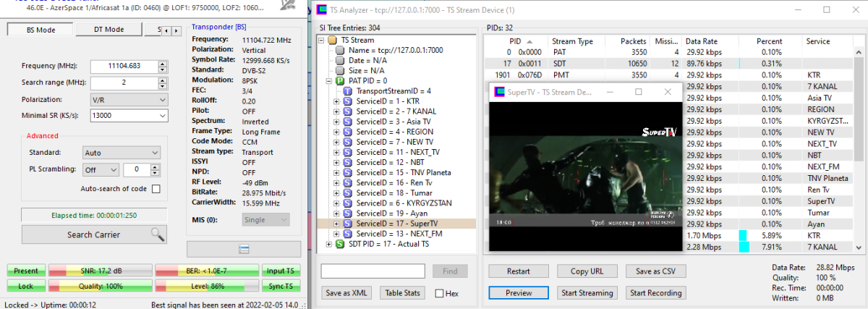
Task: Click Start Recording button
Action: (655, 293)
